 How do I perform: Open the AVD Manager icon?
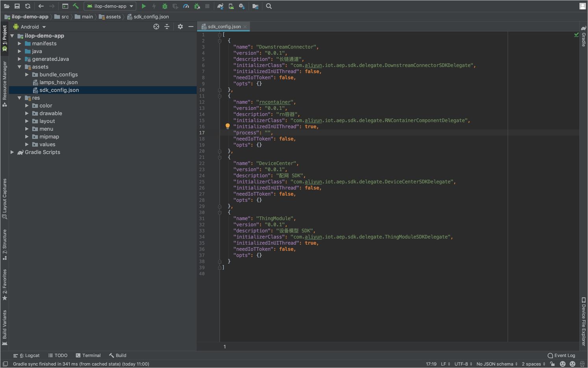click(x=231, y=6)
